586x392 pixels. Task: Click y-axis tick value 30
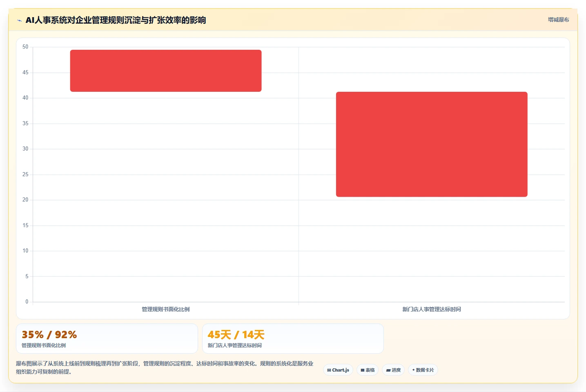(x=25, y=149)
